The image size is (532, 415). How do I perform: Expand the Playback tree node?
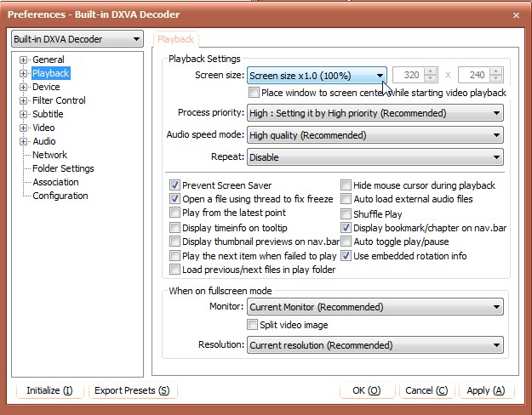pos(23,74)
